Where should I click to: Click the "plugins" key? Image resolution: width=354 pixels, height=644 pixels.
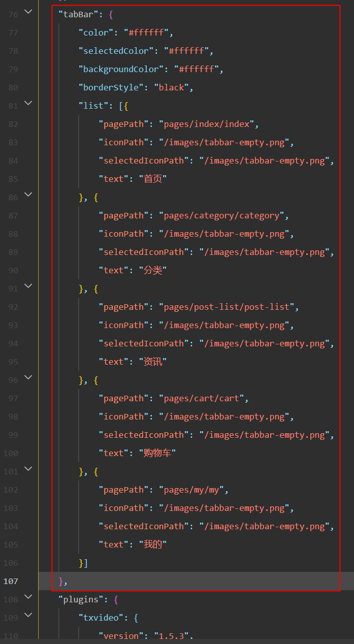[x=81, y=599]
